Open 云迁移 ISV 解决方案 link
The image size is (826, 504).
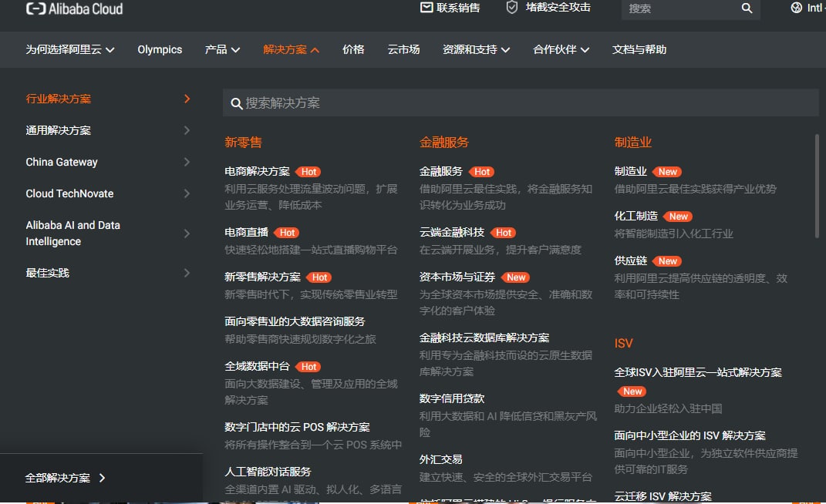[662, 496]
